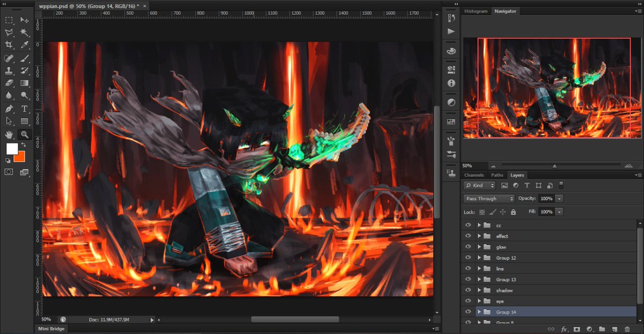Select the Brush tool in the toolbox

[24, 58]
